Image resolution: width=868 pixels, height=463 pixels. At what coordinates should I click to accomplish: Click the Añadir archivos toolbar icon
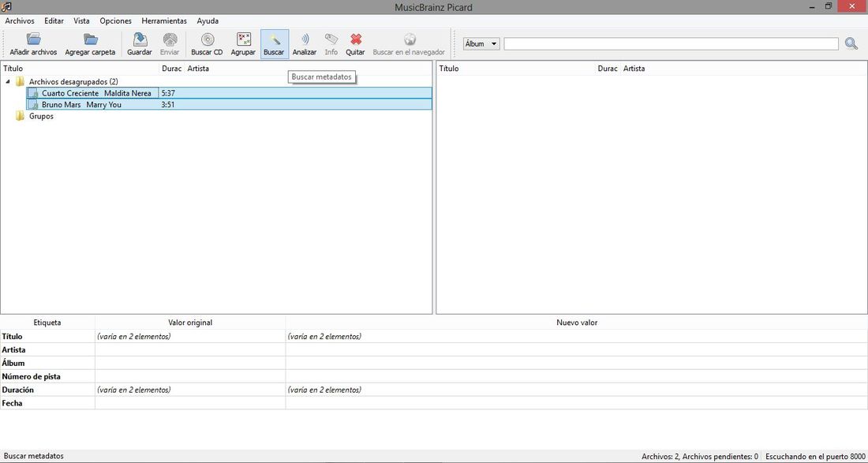(x=34, y=39)
